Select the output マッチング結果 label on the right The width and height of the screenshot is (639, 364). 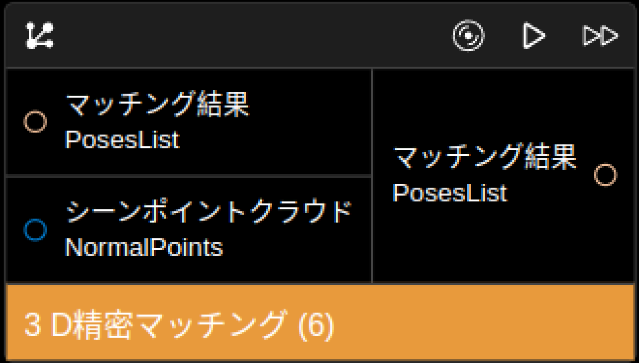(x=485, y=158)
